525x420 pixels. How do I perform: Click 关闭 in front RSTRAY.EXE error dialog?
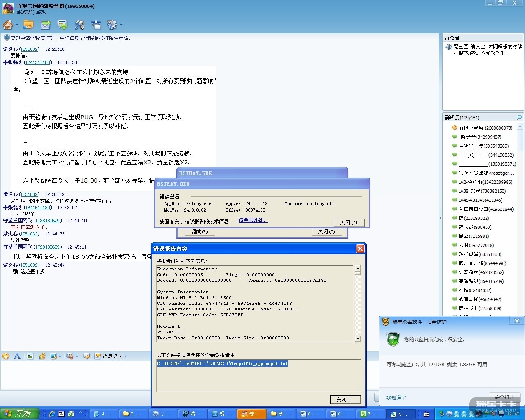pos(349,222)
